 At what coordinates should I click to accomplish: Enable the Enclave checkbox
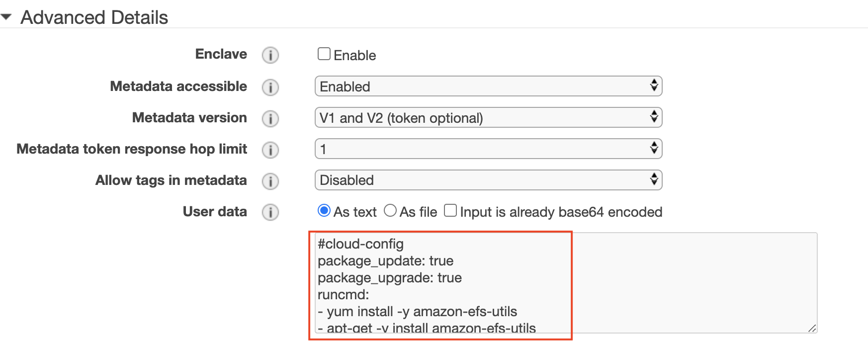coord(324,54)
